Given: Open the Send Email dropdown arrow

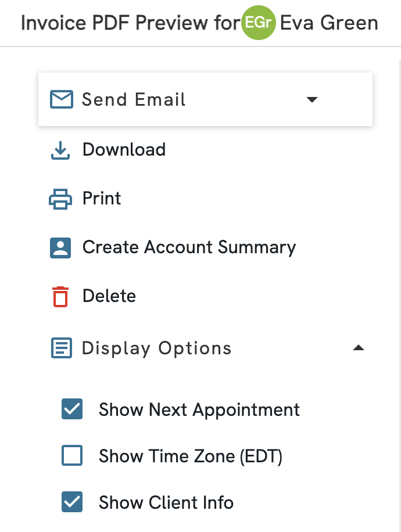Looking at the screenshot, I should (x=312, y=99).
